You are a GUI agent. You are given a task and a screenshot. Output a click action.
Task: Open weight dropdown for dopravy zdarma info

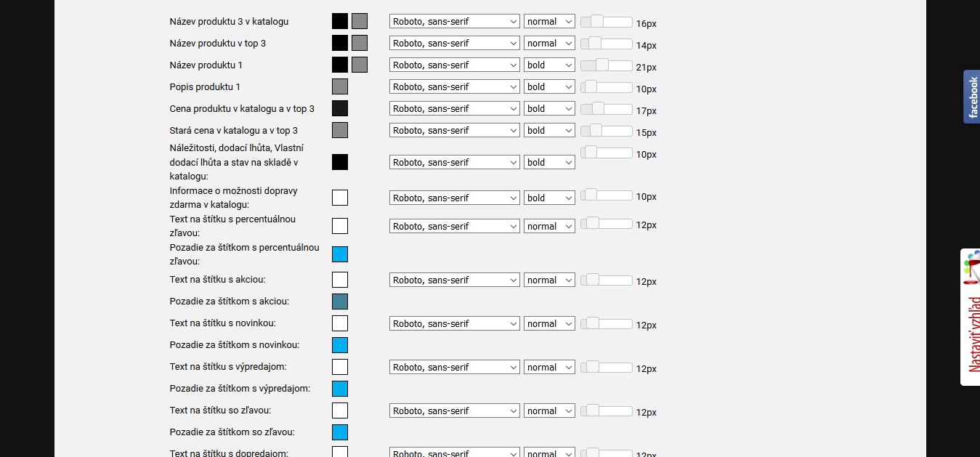(549, 198)
